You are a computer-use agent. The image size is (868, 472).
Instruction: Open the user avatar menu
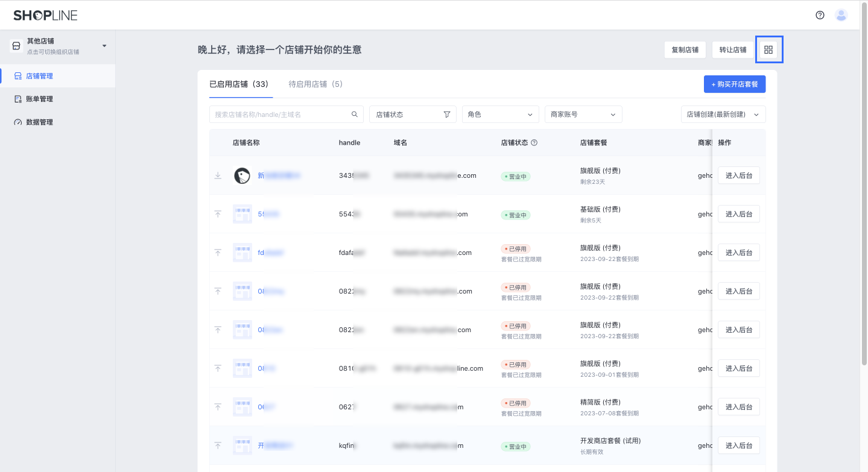click(x=841, y=15)
